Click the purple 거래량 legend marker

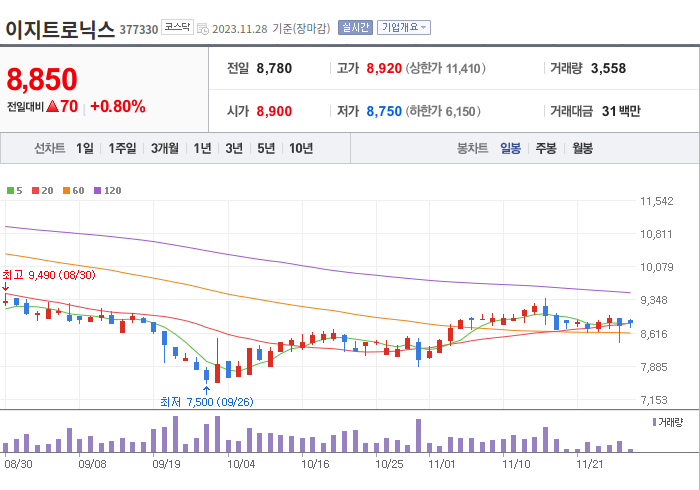click(x=654, y=422)
